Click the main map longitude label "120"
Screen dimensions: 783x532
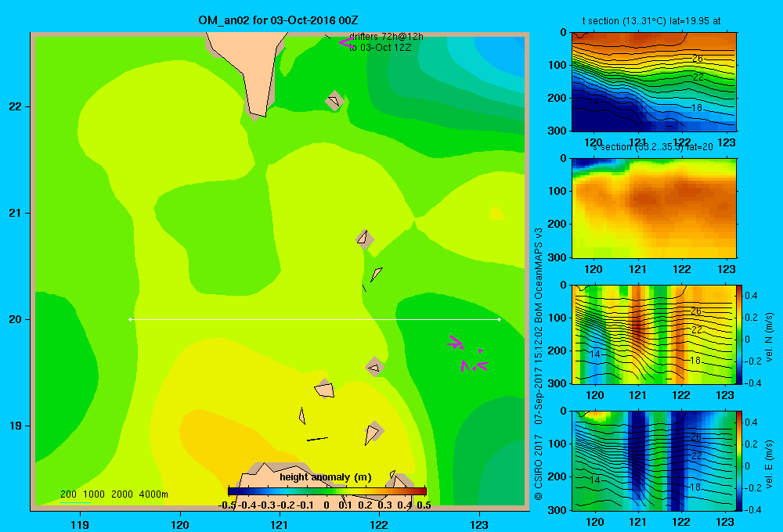point(180,524)
